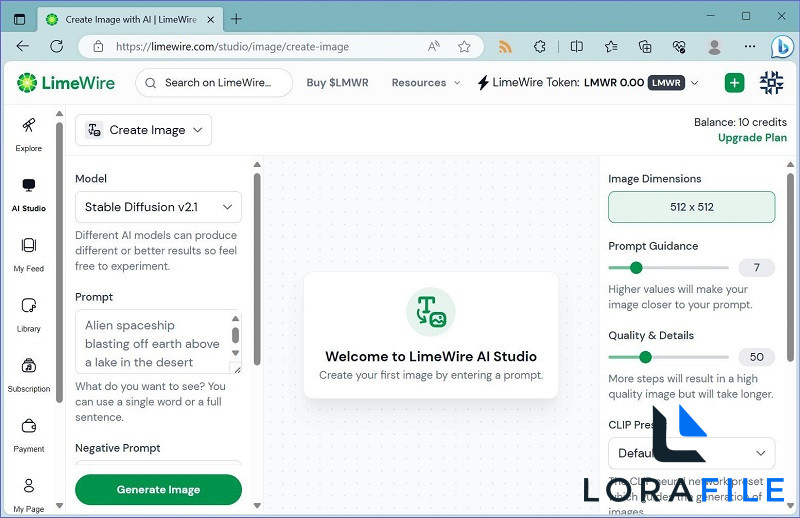The height and width of the screenshot is (518, 800).
Task: Click the Quality & Details value 50
Action: 756,357
